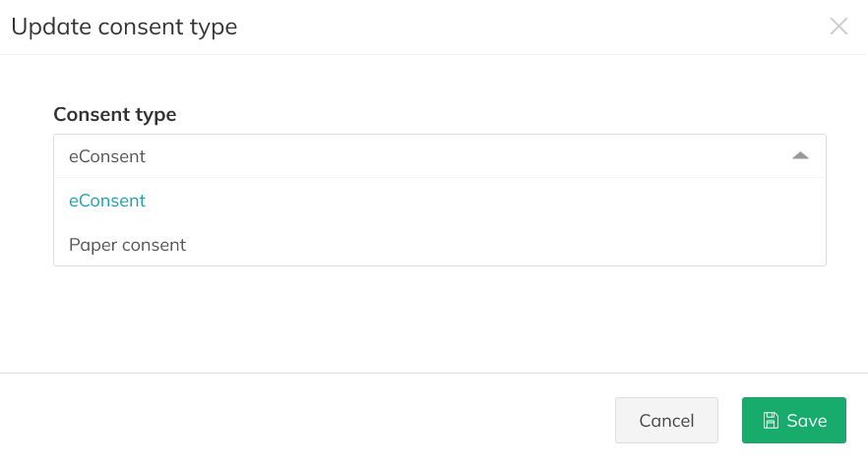Click the Save label text

[807, 421]
